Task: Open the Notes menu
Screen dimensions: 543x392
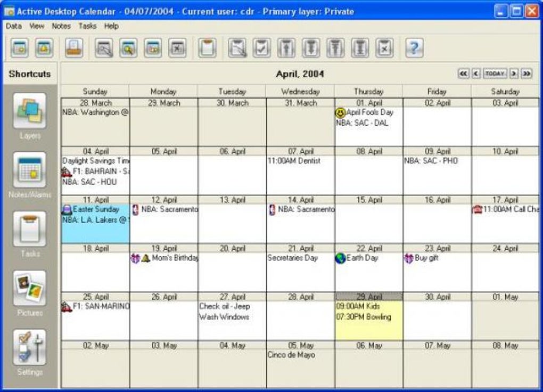Action: point(61,26)
